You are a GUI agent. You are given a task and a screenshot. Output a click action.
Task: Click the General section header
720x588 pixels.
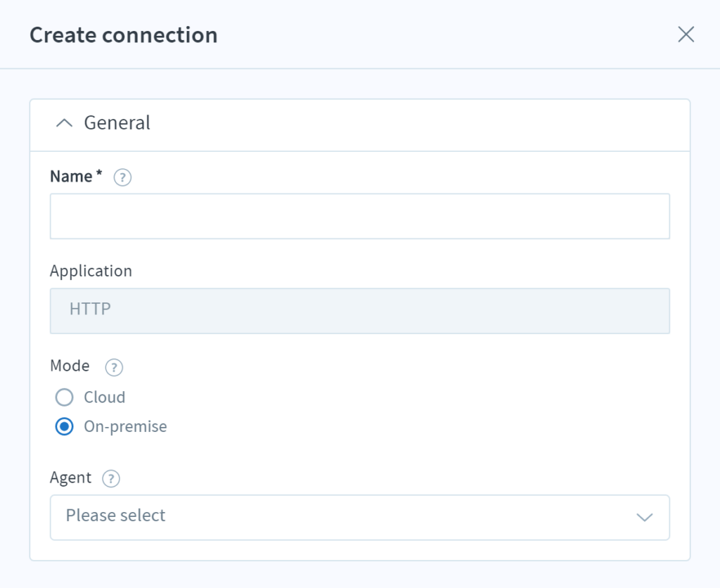(x=117, y=122)
